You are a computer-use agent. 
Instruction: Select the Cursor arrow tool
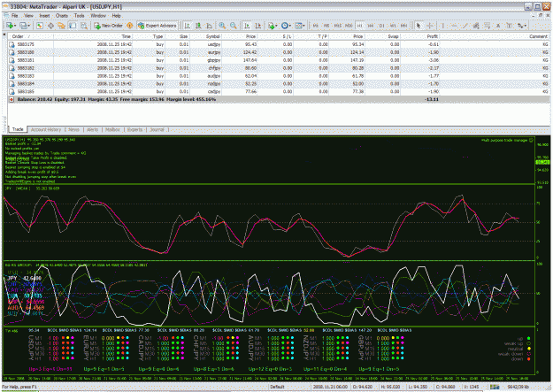tap(419, 26)
